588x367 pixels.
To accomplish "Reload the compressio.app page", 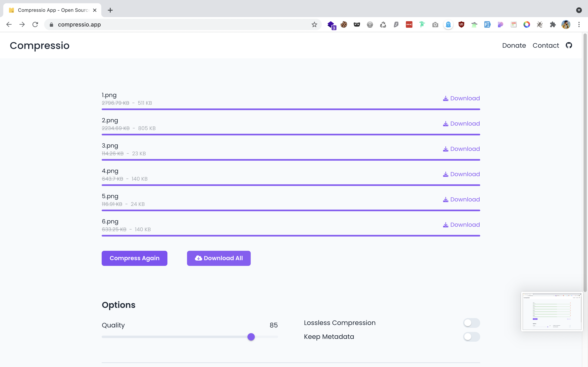I will click(x=35, y=24).
